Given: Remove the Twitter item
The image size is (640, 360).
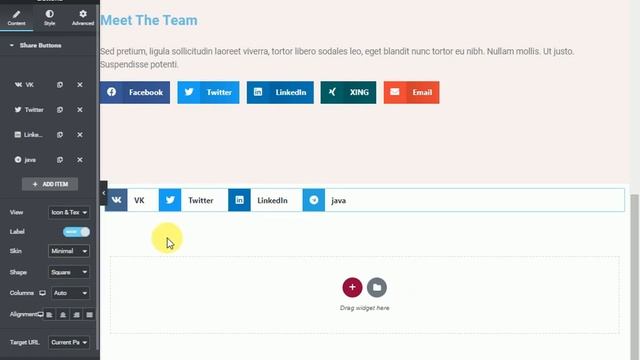Looking at the screenshot, I should coord(80,110).
